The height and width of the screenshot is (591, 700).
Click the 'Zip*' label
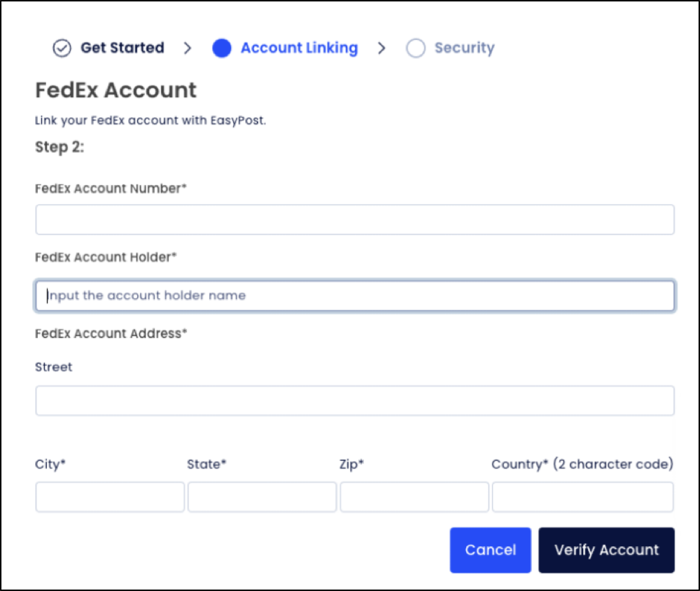[352, 464]
